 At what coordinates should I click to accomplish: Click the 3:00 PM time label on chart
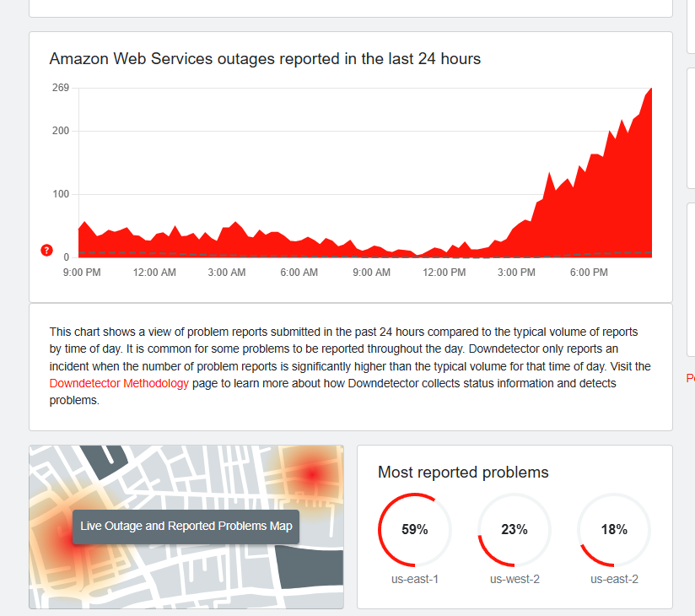[x=516, y=273]
